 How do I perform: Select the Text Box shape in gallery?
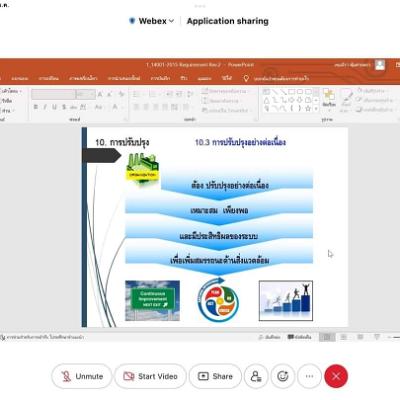click(267, 91)
